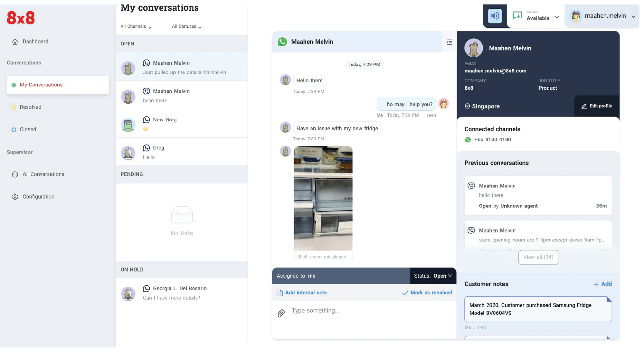Expand the All Channels filter
This screenshot has height=362, width=644.
tap(136, 26)
